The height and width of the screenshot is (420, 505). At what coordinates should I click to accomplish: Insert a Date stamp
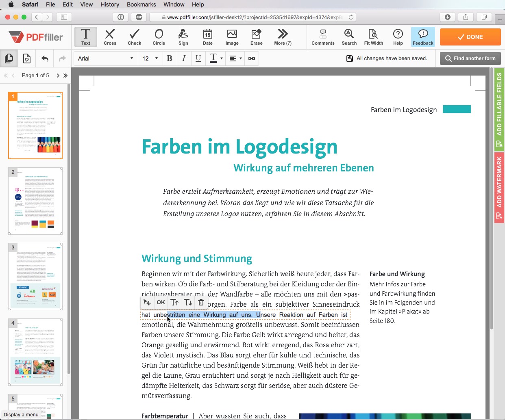pos(208,37)
